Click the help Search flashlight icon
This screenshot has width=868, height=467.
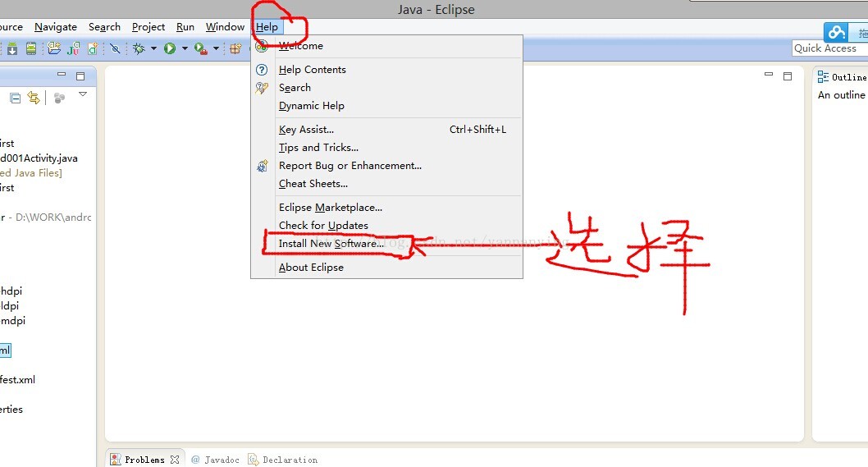point(261,88)
